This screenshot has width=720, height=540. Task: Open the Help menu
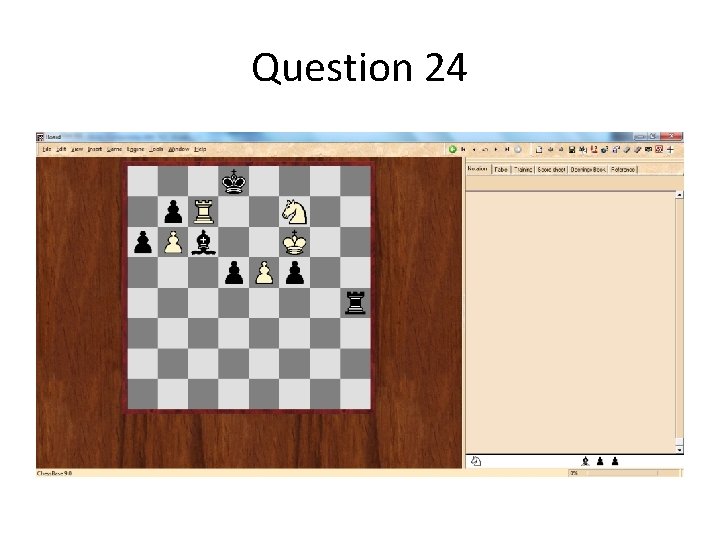[200, 149]
